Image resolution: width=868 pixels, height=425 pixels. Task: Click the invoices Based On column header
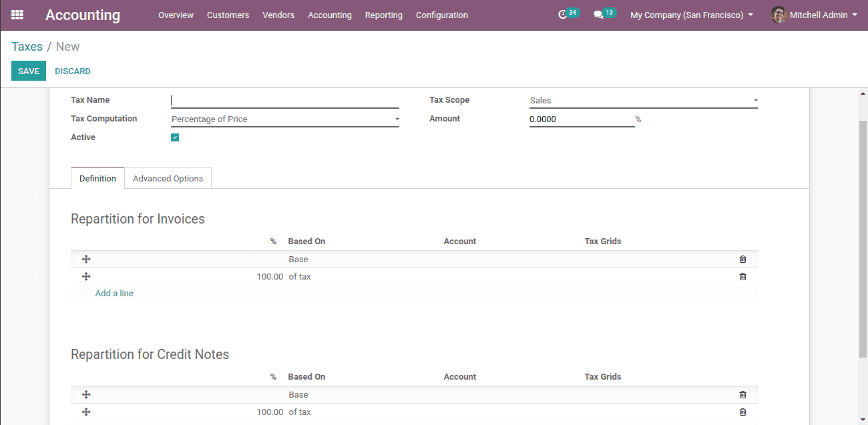pos(307,242)
